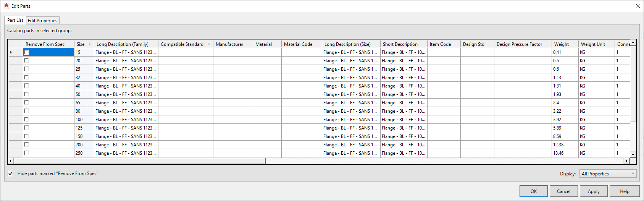Check Remove From Spec for size 150

click(x=26, y=136)
